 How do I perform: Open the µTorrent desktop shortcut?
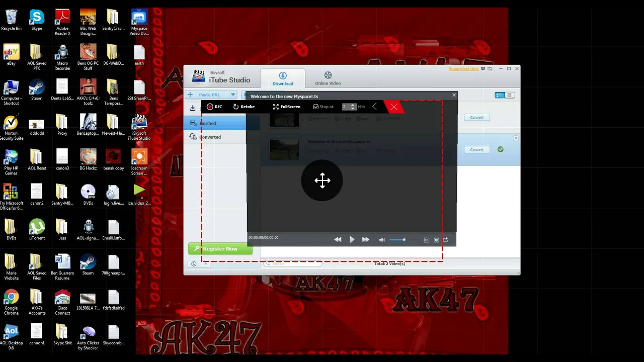pyautogui.click(x=37, y=230)
